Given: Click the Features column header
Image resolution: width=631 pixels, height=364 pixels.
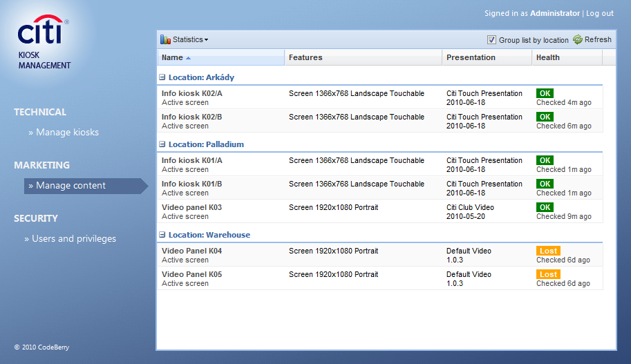Looking at the screenshot, I should tap(363, 57).
